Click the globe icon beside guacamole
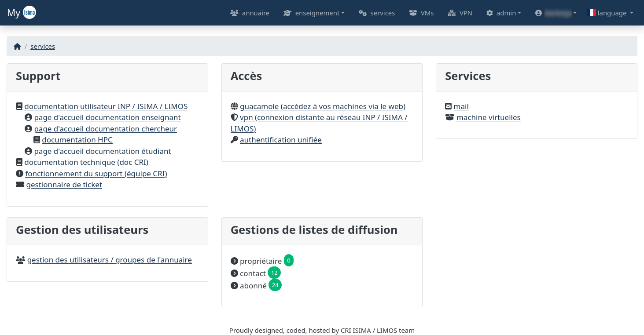 coord(234,106)
